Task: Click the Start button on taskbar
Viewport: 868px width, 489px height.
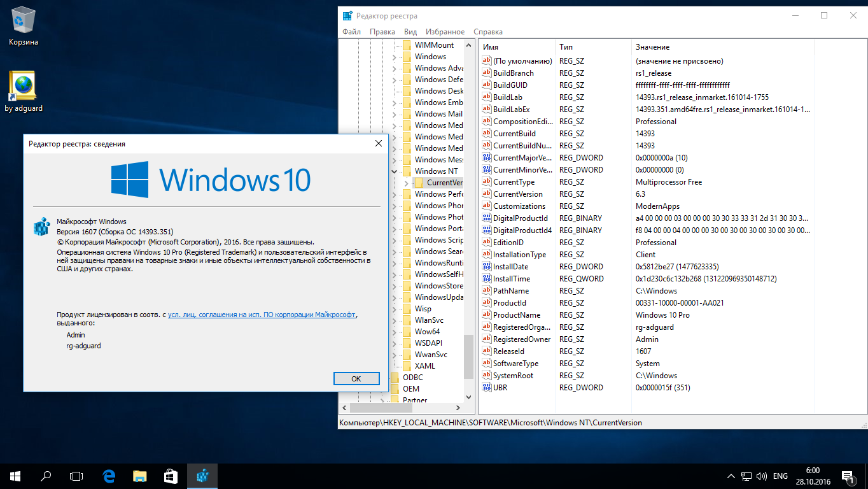Action: point(15,476)
